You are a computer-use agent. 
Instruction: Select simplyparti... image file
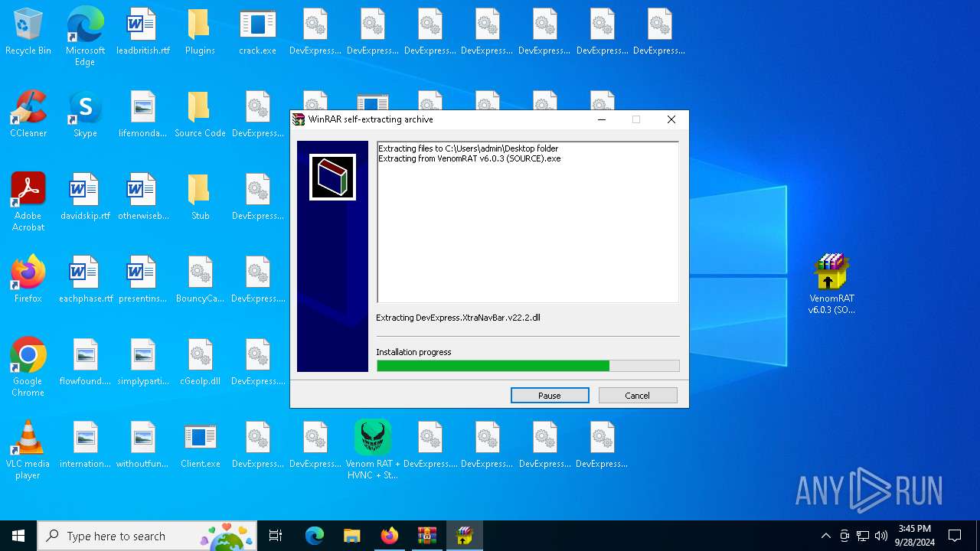click(143, 363)
